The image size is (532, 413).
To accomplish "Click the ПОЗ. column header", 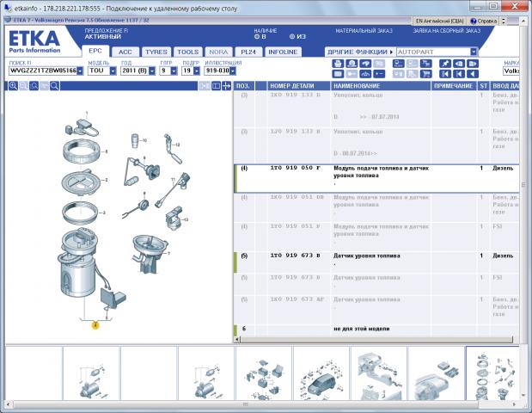I will [243, 86].
